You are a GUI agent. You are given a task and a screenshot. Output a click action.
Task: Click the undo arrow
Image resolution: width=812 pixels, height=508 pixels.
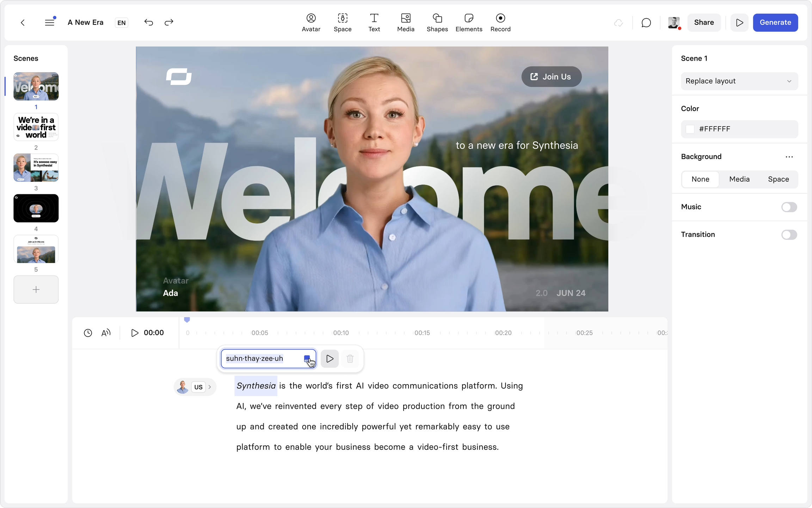click(148, 23)
